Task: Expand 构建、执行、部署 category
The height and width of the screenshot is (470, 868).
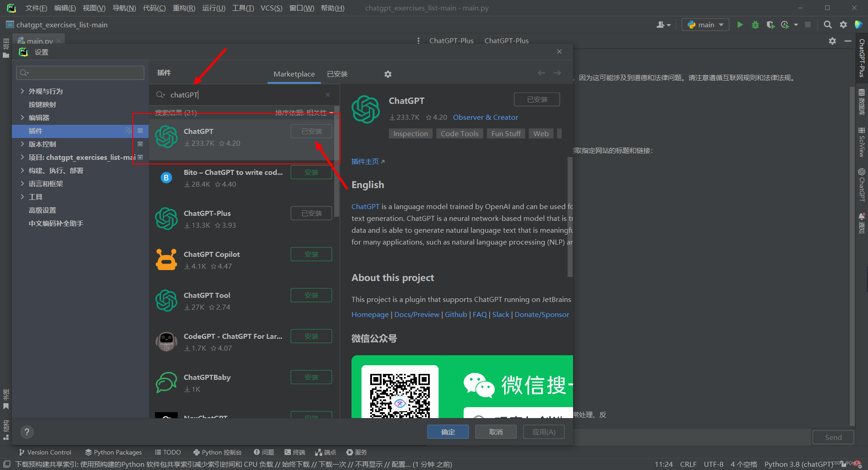Action: point(22,170)
